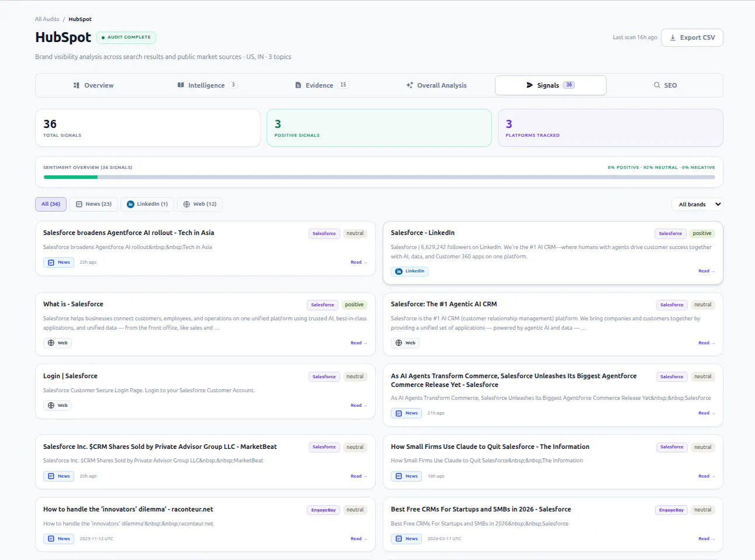Click the LinkedIn logo in filter chip

(130, 204)
